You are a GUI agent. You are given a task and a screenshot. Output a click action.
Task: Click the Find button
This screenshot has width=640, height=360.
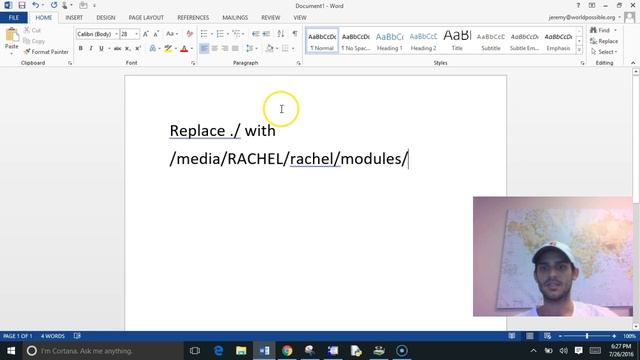[603, 30]
